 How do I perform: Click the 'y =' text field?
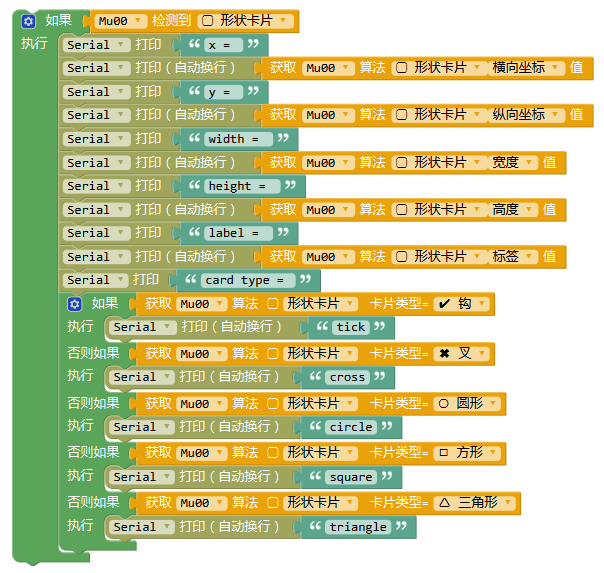tap(223, 92)
